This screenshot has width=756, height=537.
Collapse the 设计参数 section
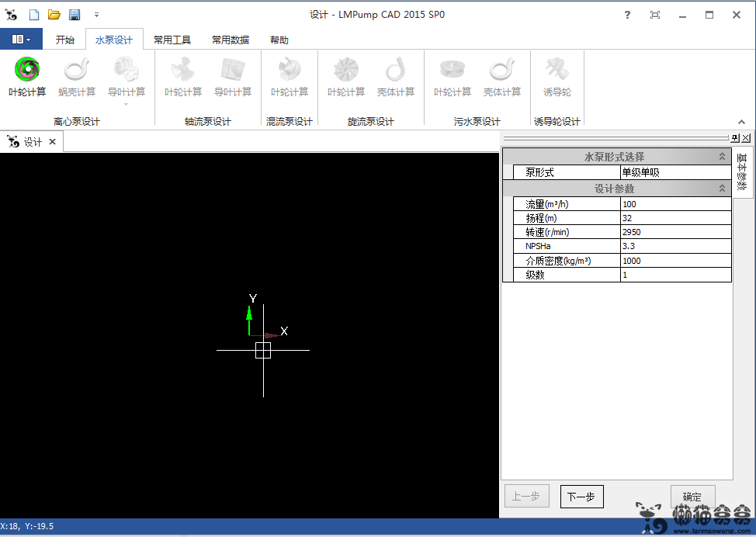(x=722, y=188)
